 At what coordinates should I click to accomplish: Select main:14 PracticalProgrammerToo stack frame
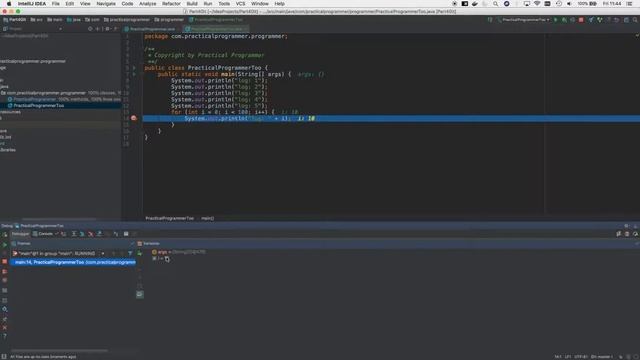coord(73,262)
